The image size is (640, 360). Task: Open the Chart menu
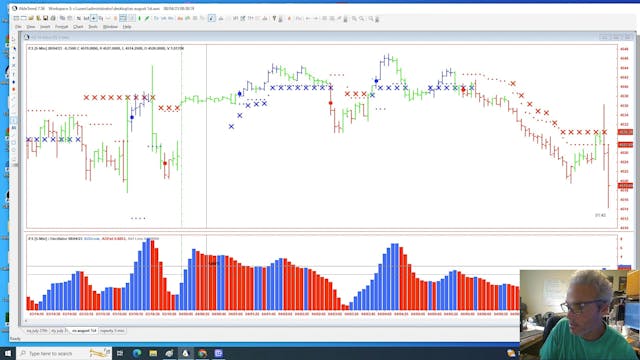click(78, 27)
